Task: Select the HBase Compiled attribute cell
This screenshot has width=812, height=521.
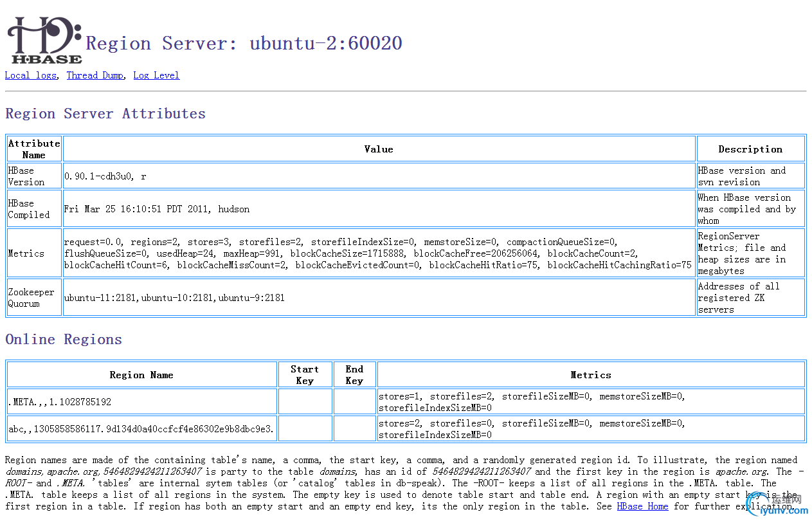Action: tap(34, 208)
